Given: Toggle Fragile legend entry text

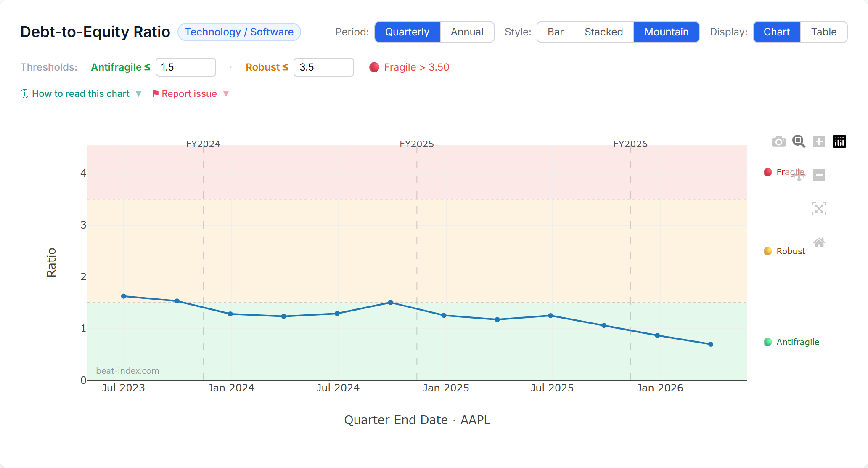Looking at the screenshot, I should [790, 172].
